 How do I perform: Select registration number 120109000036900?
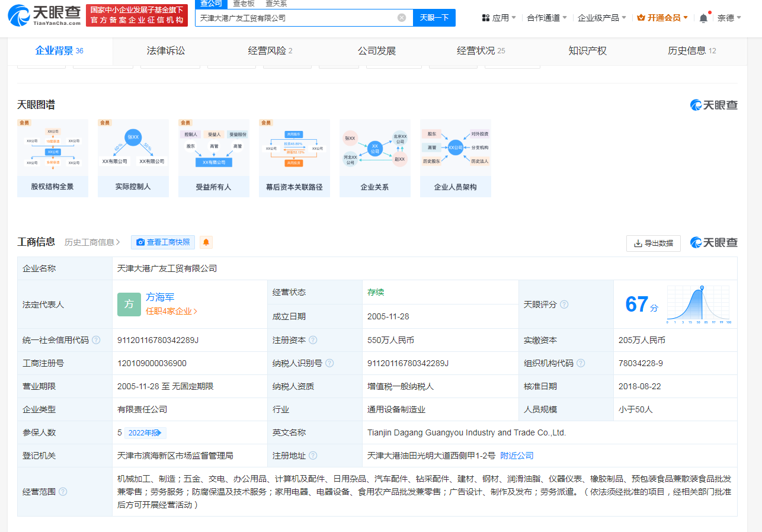point(152,363)
